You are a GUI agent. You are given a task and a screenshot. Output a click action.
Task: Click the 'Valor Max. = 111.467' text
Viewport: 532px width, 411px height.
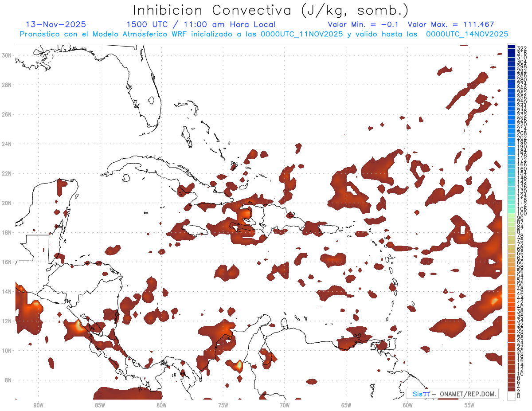pos(450,25)
